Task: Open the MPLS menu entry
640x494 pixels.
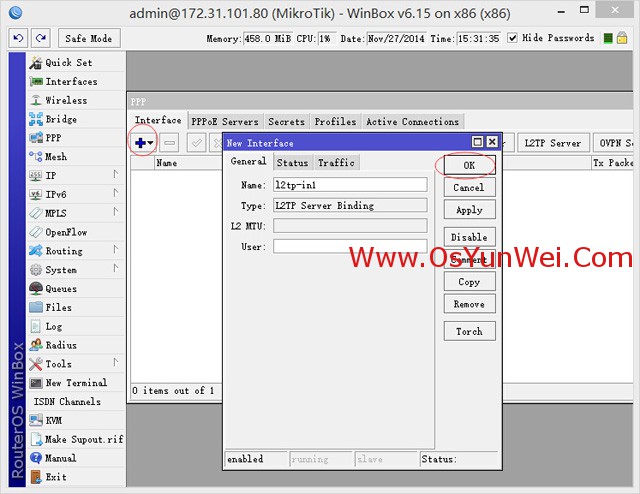Action: coord(77,213)
